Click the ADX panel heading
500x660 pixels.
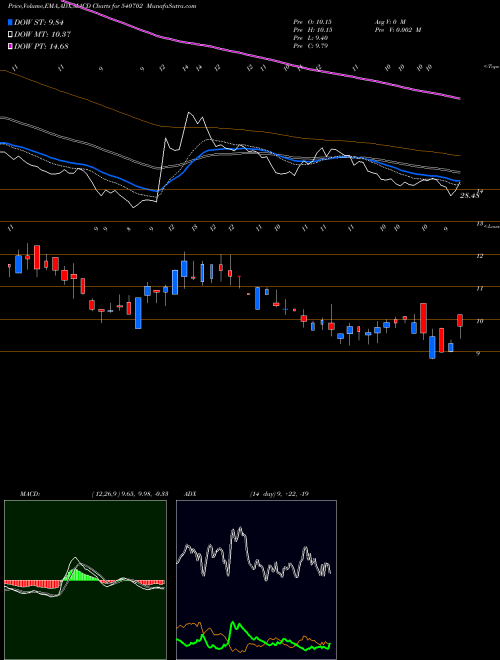[x=189, y=494]
